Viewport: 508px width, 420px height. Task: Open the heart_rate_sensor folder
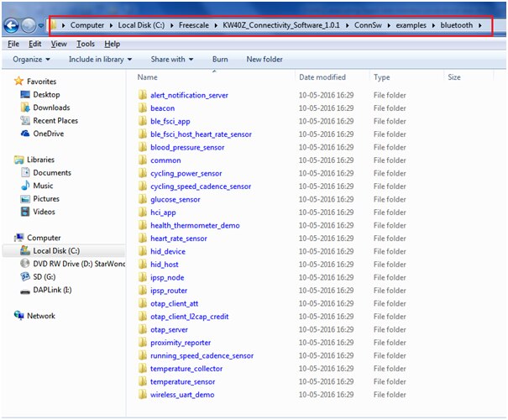pos(178,239)
